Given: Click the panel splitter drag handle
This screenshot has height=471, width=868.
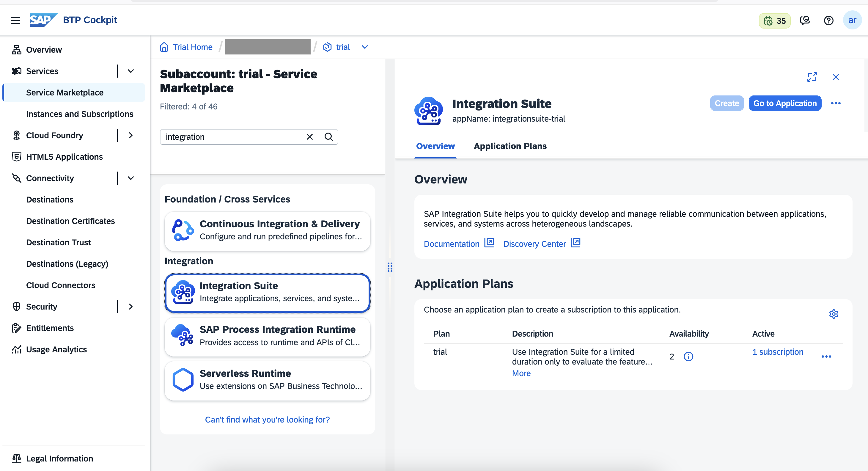Looking at the screenshot, I should (390, 267).
